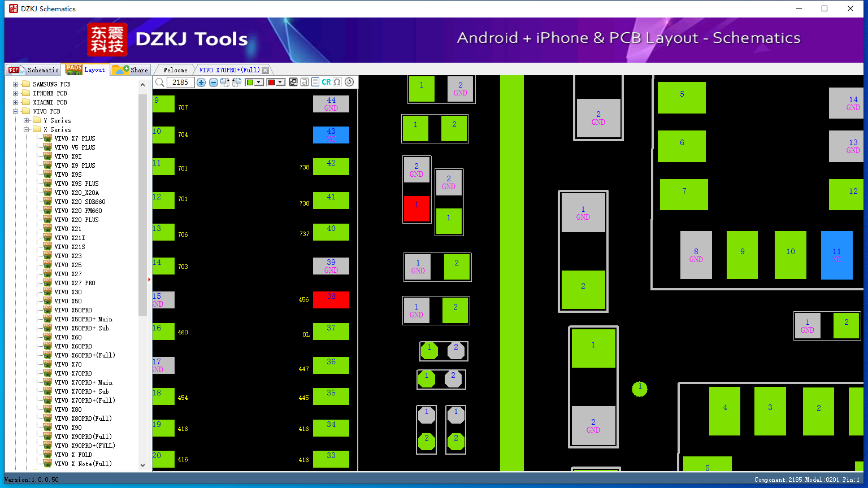
Task: Open the Welcome document tab
Action: pos(175,70)
